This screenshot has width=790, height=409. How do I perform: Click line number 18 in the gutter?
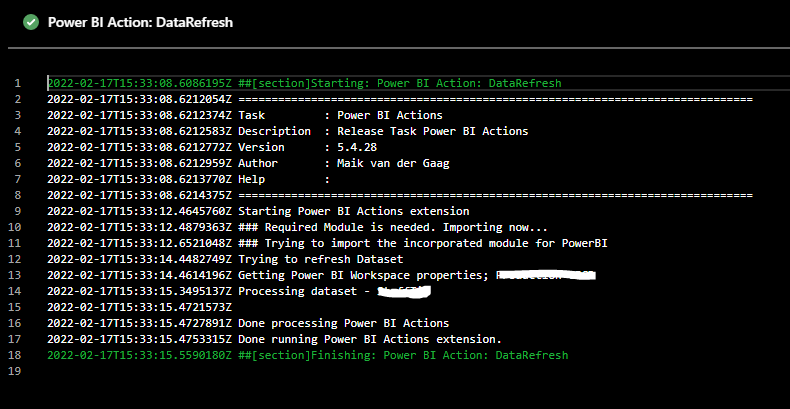[15, 356]
